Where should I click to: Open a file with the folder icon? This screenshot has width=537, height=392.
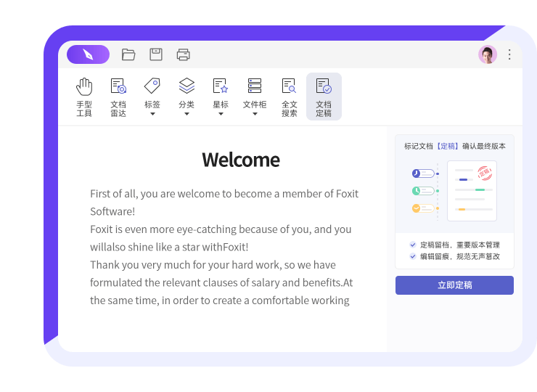(x=128, y=54)
